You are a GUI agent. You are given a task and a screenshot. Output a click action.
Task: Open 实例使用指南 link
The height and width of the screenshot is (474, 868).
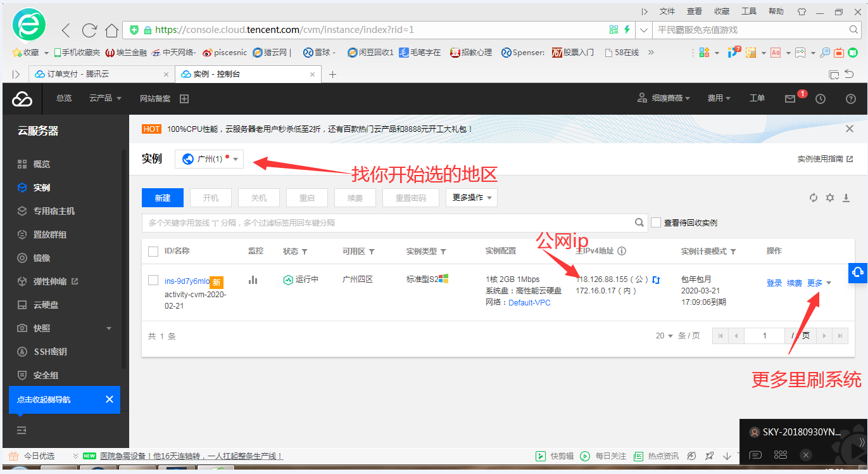pyautogui.click(x=825, y=159)
